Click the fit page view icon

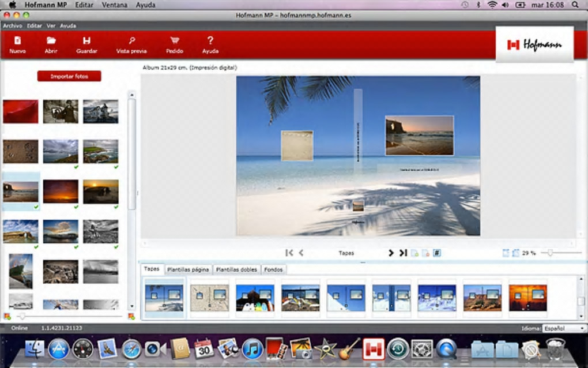pyautogui.click(x=506, y=253)
